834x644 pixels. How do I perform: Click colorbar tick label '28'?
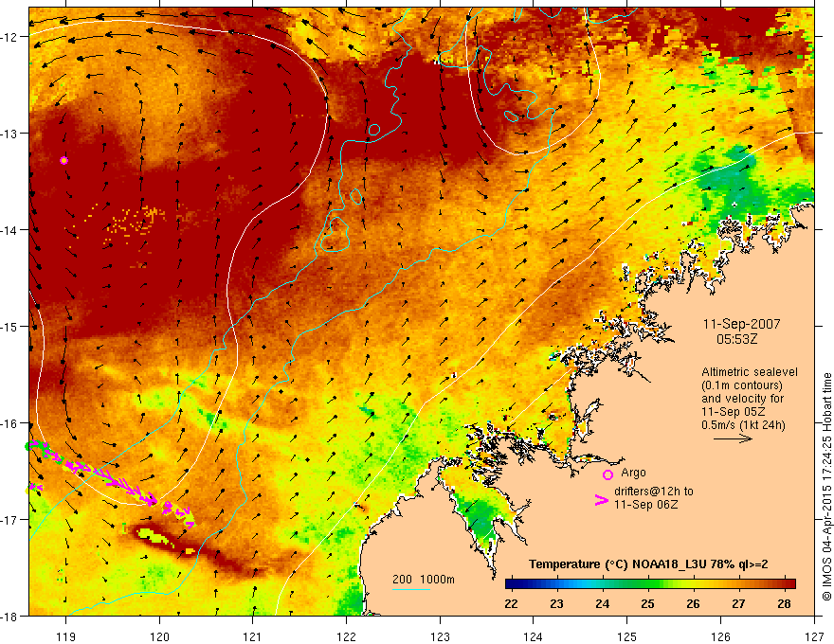click(x=784, y=604)
